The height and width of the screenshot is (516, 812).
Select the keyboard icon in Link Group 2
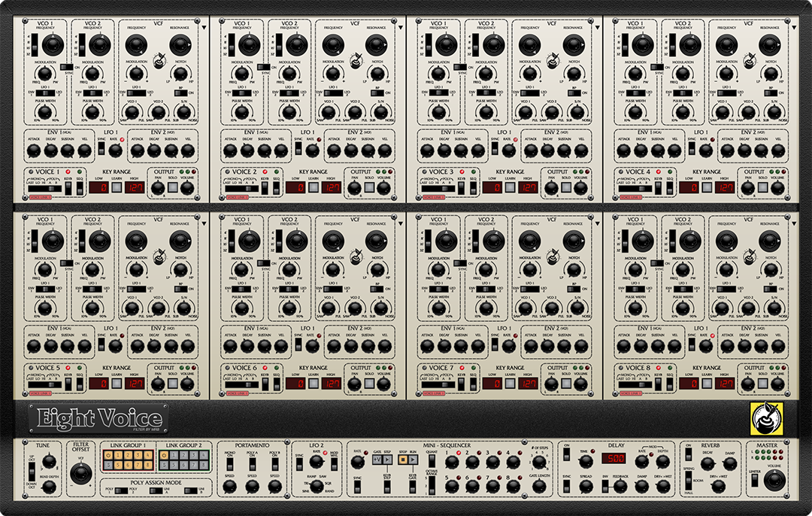164,455
